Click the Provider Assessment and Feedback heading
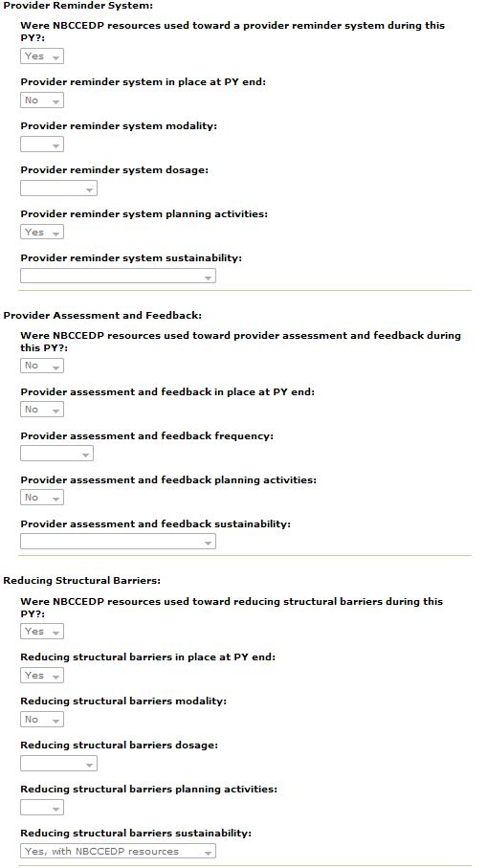The height and width of the screenshot is (868, 487). [102, 316]
